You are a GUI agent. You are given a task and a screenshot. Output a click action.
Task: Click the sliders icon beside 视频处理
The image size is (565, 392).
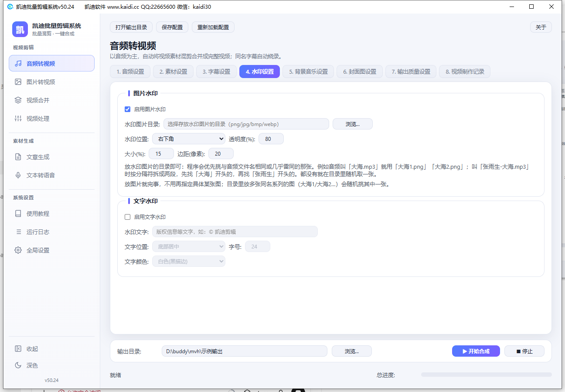(x=18, y=118)
